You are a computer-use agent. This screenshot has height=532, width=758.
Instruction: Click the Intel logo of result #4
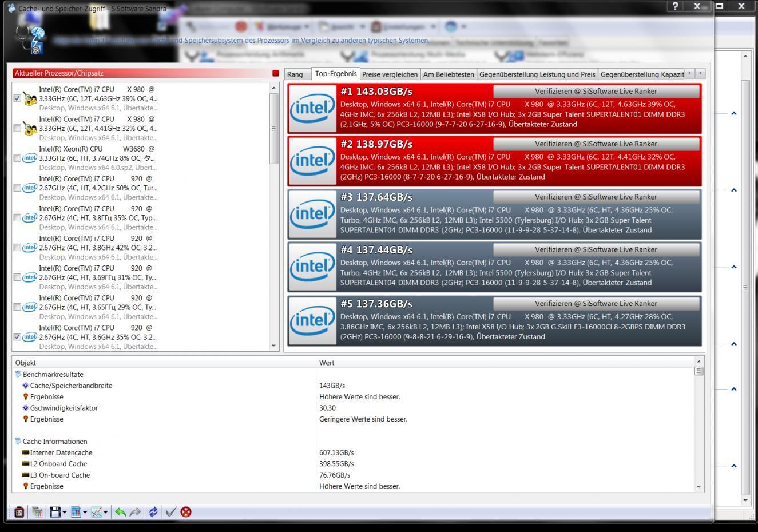coord(312,267)
